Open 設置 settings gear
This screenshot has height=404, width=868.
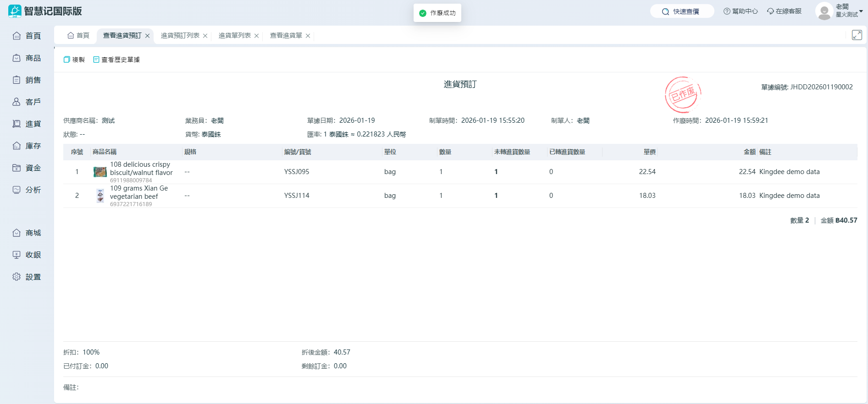(x=27, y=277)
